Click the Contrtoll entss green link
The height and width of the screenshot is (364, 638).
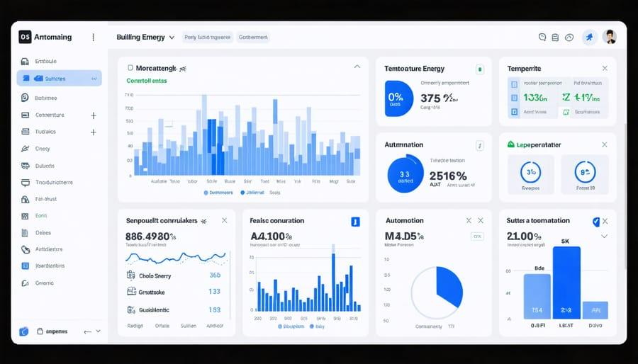[x=147, y=81]
